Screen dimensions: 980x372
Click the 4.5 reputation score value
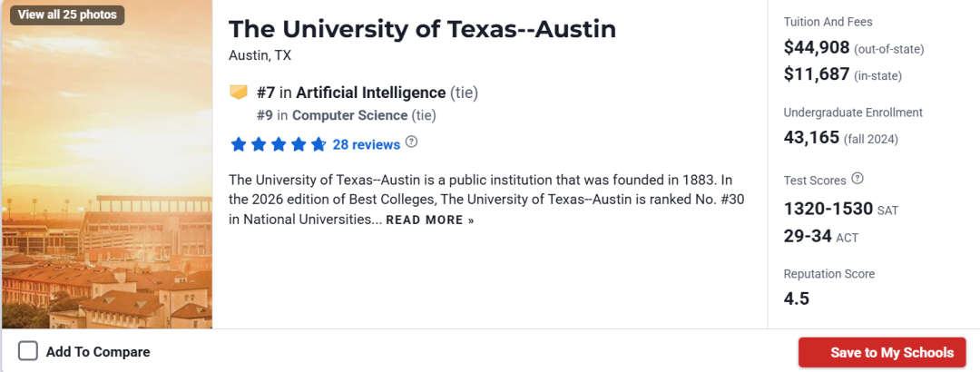tap(797, 299)
